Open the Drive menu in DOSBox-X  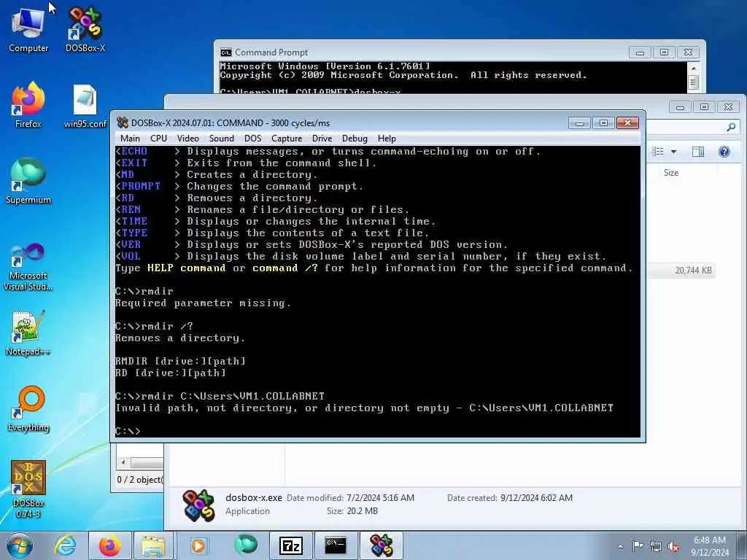322,139
